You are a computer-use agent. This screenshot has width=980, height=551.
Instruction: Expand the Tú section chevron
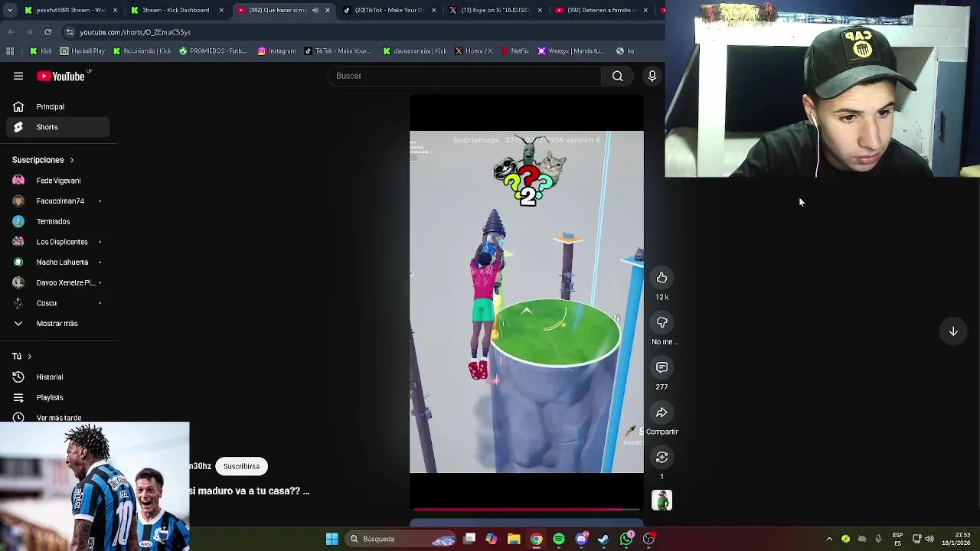point(29,357)
